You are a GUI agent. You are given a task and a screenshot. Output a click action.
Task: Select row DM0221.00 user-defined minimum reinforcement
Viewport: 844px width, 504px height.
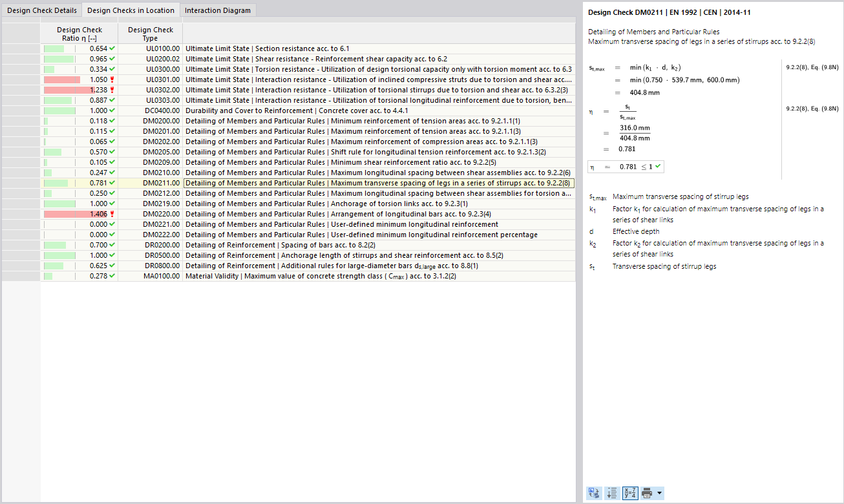(308, 224)
